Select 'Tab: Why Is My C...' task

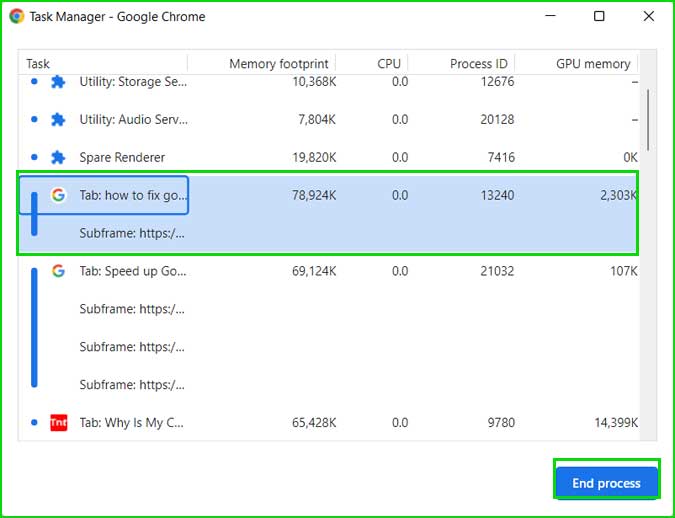[x=328, y=422]
